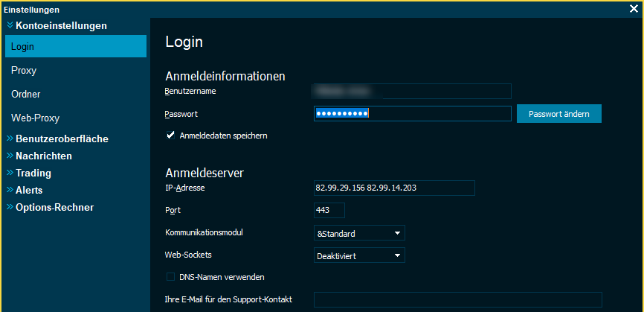Collapse the Kontoeinstellungen section

(x=57, y=25)
